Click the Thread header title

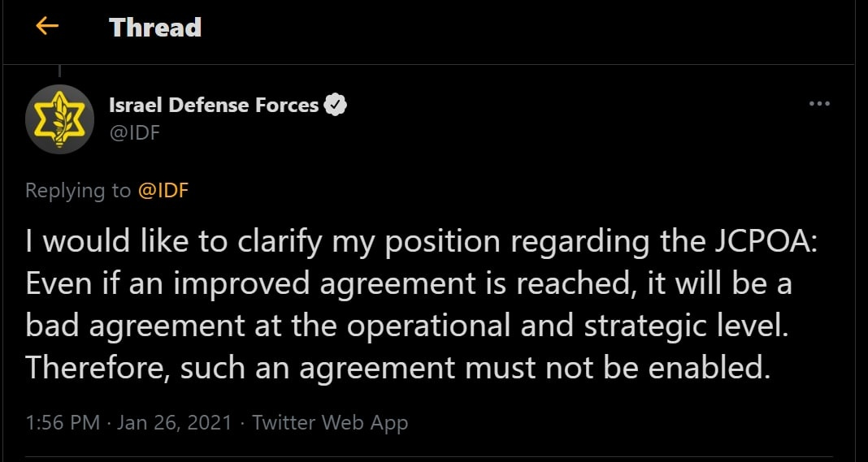tap(155, 28)
